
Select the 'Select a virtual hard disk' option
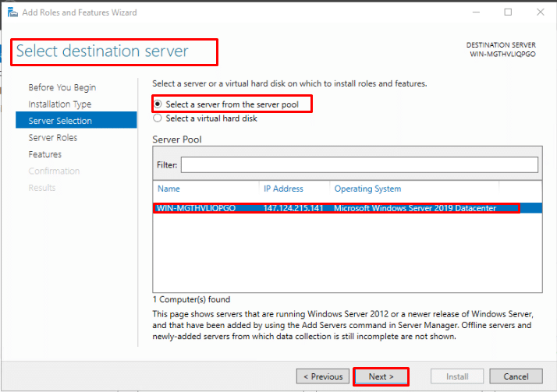[x=158, y=118]
